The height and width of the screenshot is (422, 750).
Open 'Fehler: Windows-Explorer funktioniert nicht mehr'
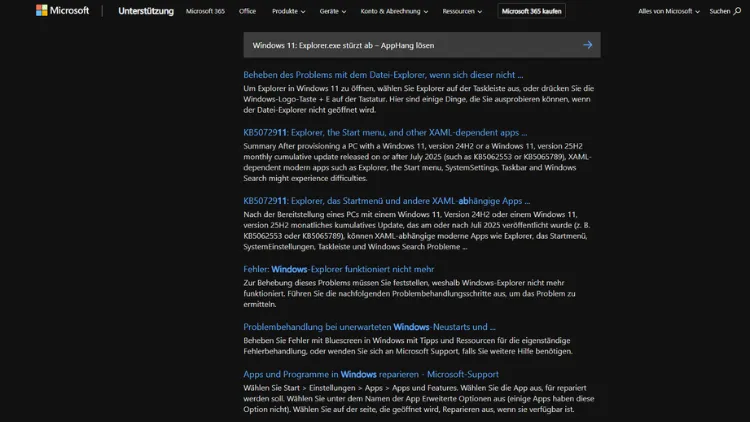tap(339, 269)
